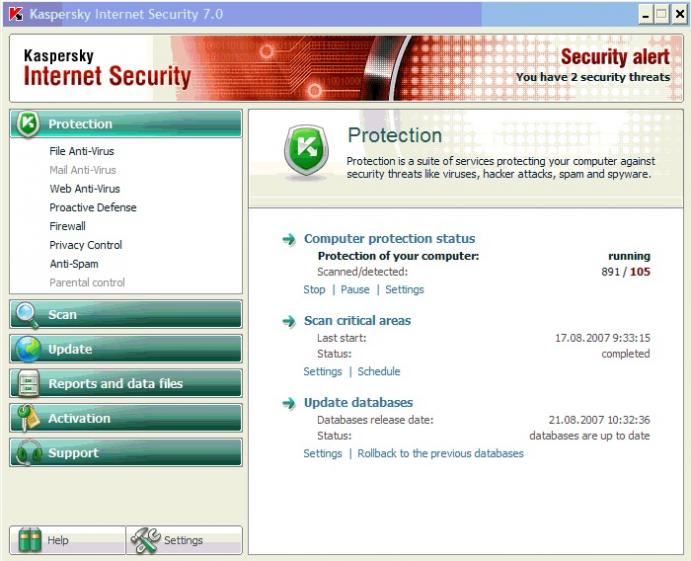This screenshot has height=561, width=691.
Task: Stop computer protection link
Action: click(x=314, y=290)
